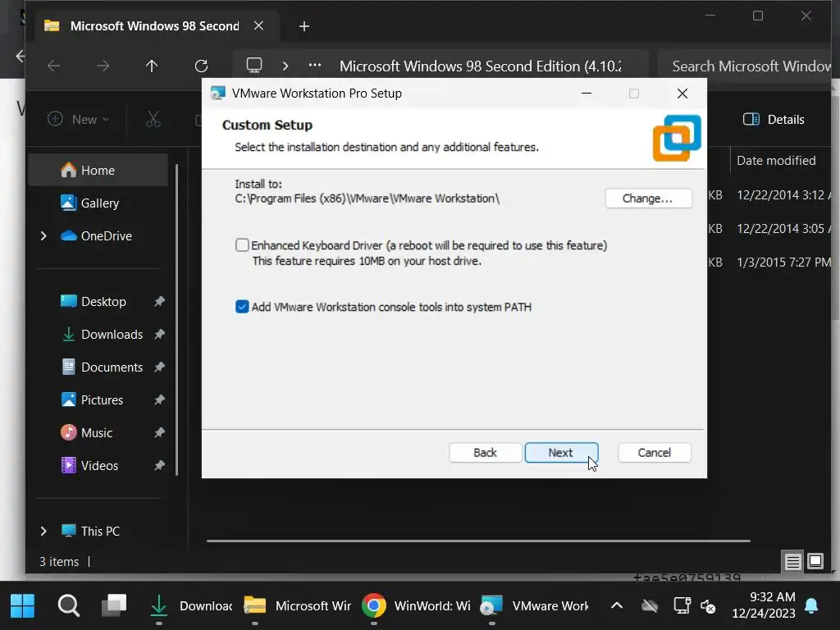Switch to Downloads taskbar window
Screen dimensions: 840x630
pos(190,606)
